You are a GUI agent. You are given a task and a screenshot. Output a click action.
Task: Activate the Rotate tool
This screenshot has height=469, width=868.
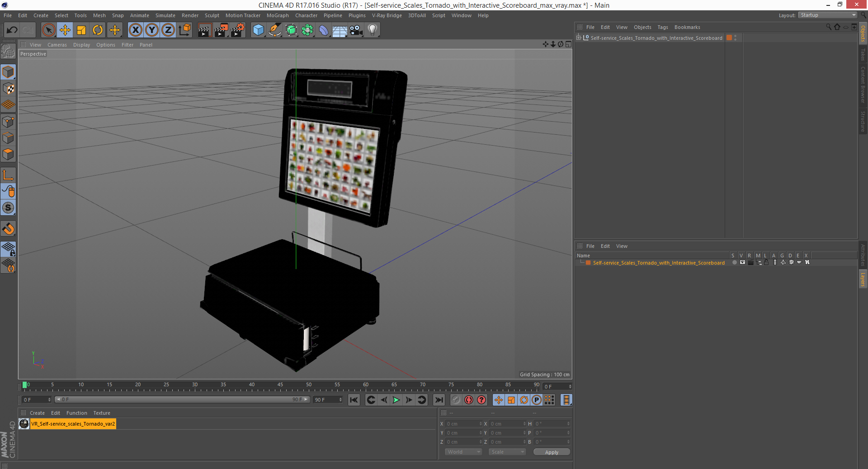98,30
